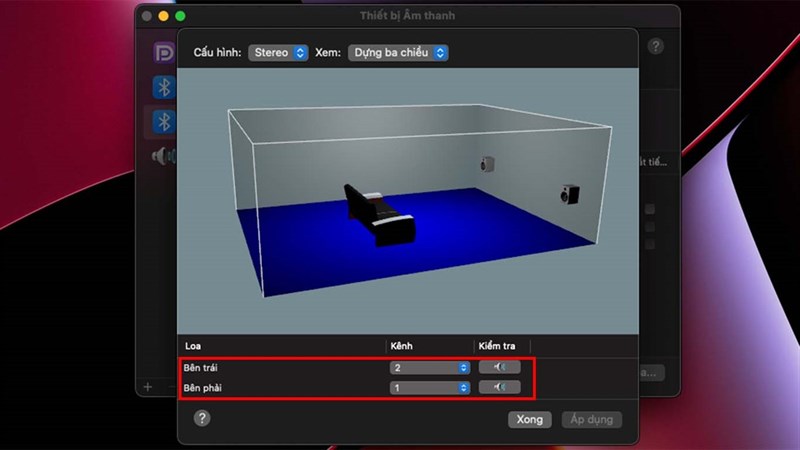The image size is (800, 450).
Task: Zoom the window with green button
Action: point(180,16)
